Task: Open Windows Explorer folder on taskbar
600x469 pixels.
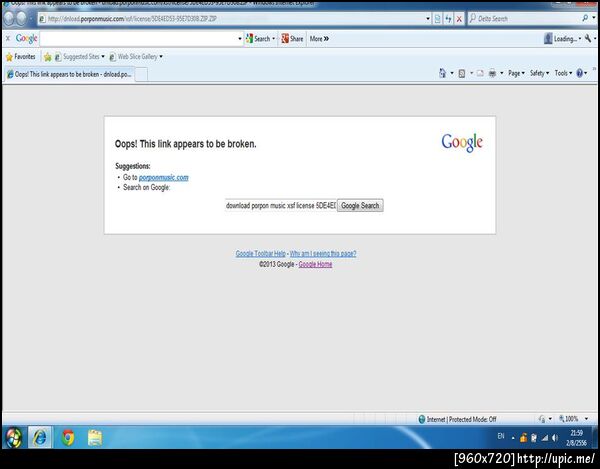Action: coord(95,438)
